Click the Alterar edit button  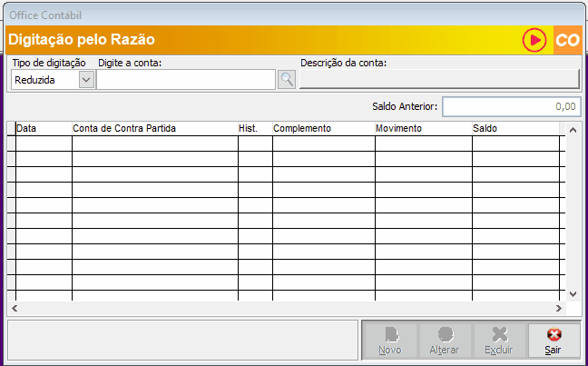444,340
